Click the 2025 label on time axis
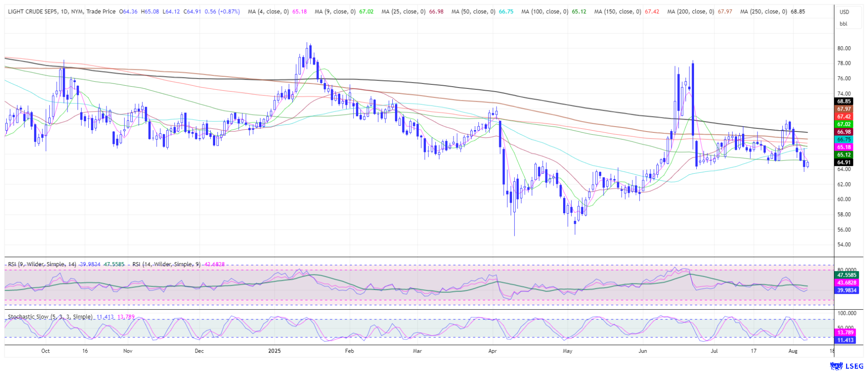The height and width of the screenshot is (371, 868). point(275,351)
